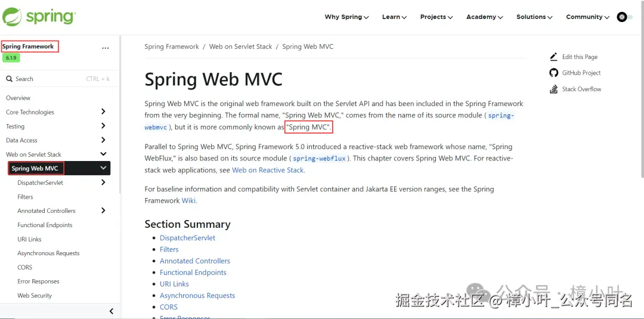Open the Solutions menu

[x=534, y=17]
